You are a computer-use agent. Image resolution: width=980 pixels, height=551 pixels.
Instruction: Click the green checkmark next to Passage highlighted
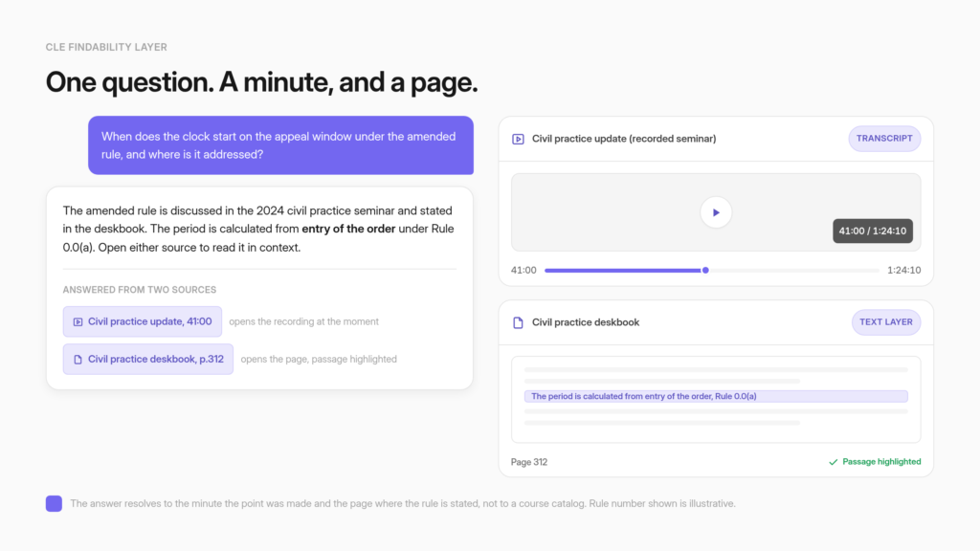pos(834,462)
